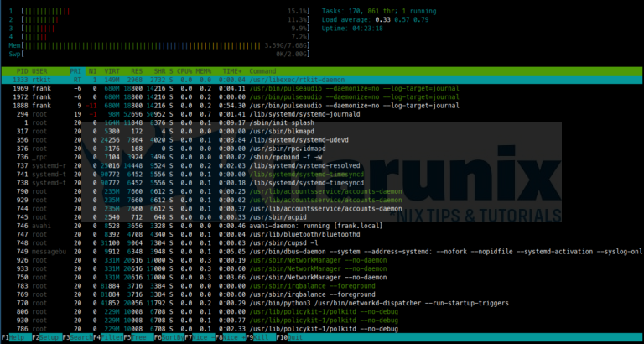Sort by the NI column header

coord(92,71)
